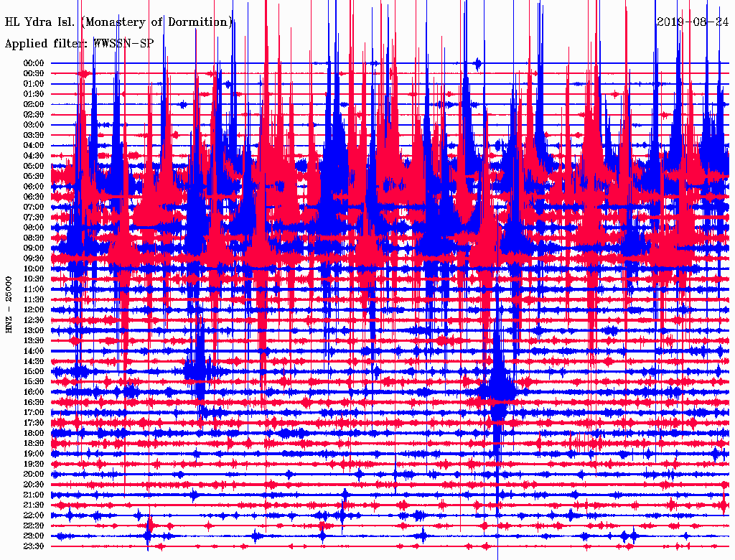Click the 11:00 time label
This screenshot has height=560, width=735.
(x=33, y=289)
